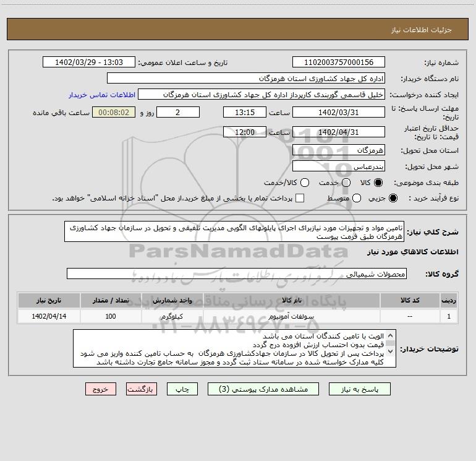Click the نام کالا column header
The width and height of the screenshot is (476, 461).
pos(291,300)
